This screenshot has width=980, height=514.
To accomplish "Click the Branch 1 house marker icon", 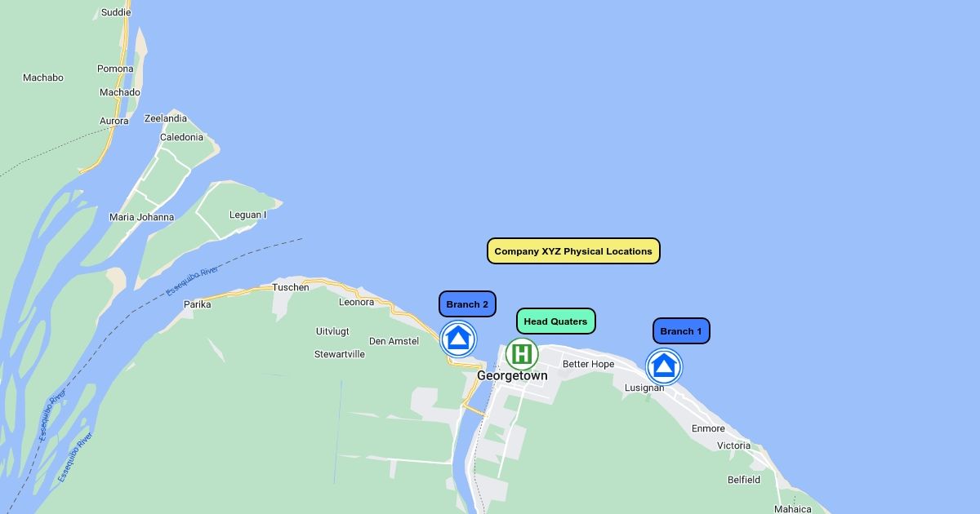I will [x=664, y=366].
